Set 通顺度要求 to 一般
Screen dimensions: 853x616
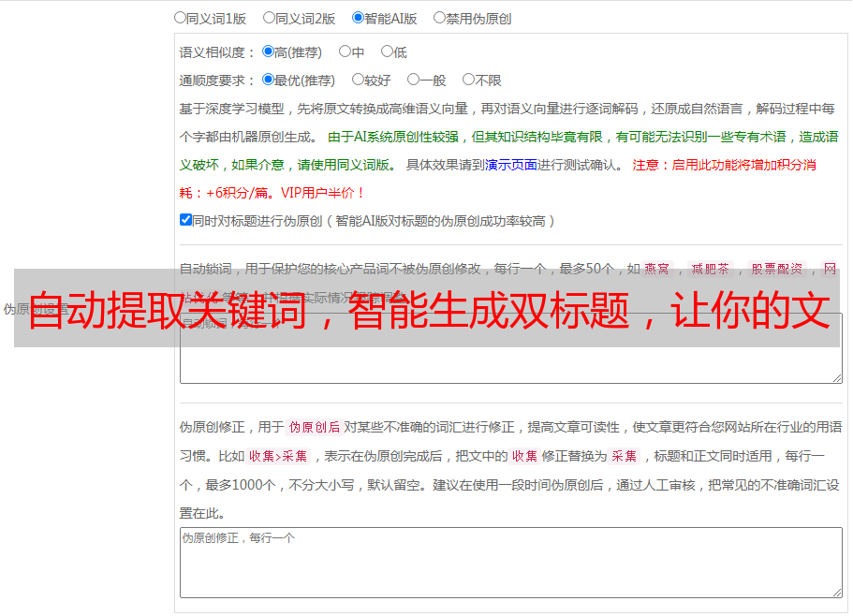click(x=414, y=80)
